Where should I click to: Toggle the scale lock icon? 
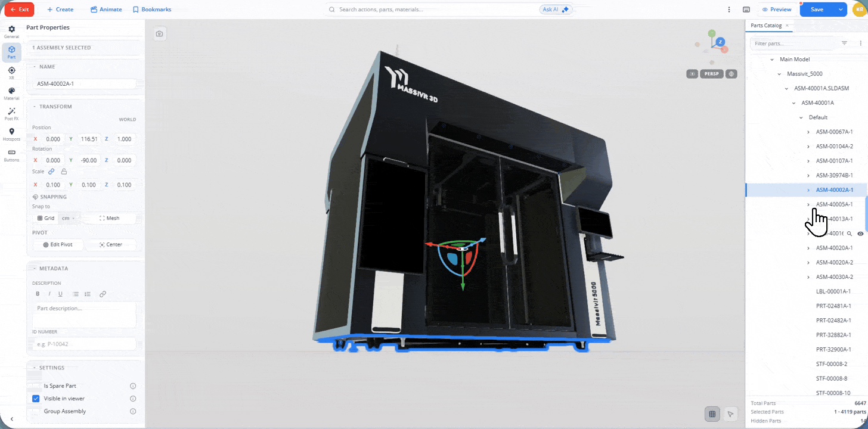coord(64,172)
